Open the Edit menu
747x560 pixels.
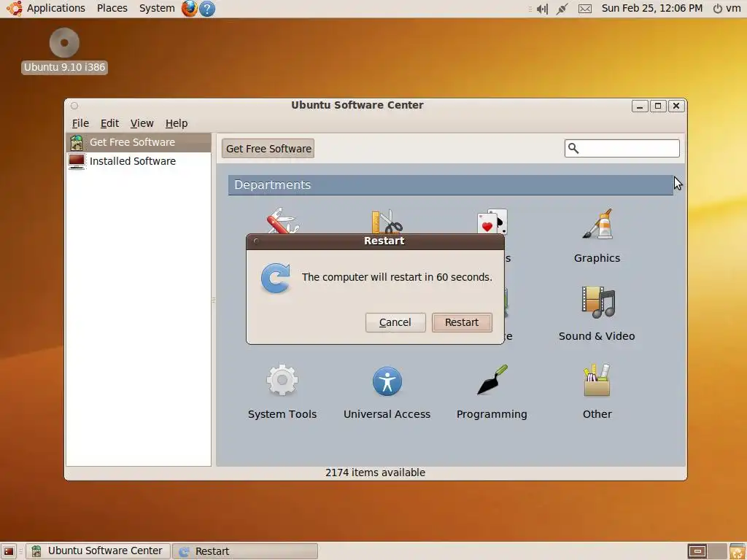[109, 123]
